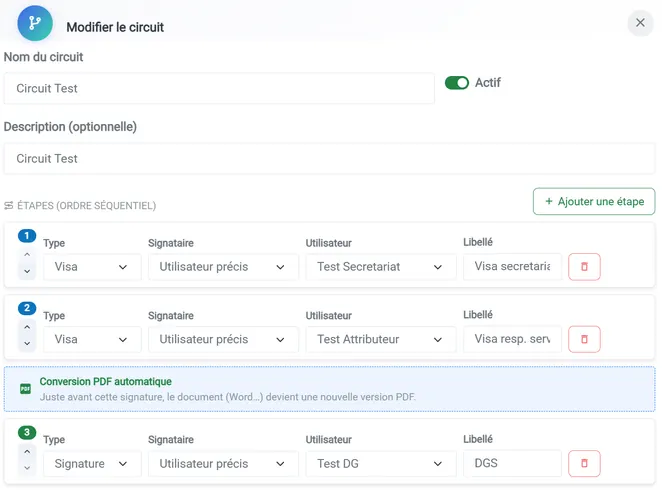The width and height of the screenshot is (662, 490).
Task: Open Type dropdown of step 1
Action: tap(92, 267)
